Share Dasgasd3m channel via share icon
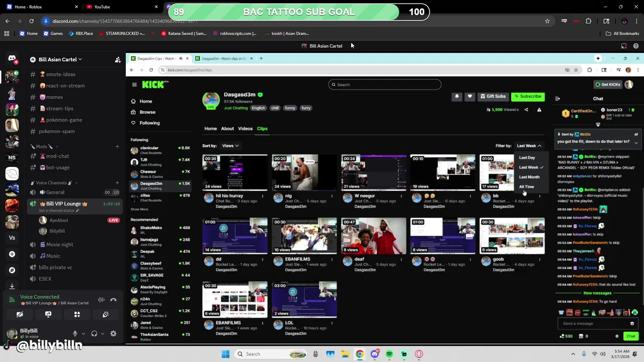The image size is (644, 362). point(526,110)
